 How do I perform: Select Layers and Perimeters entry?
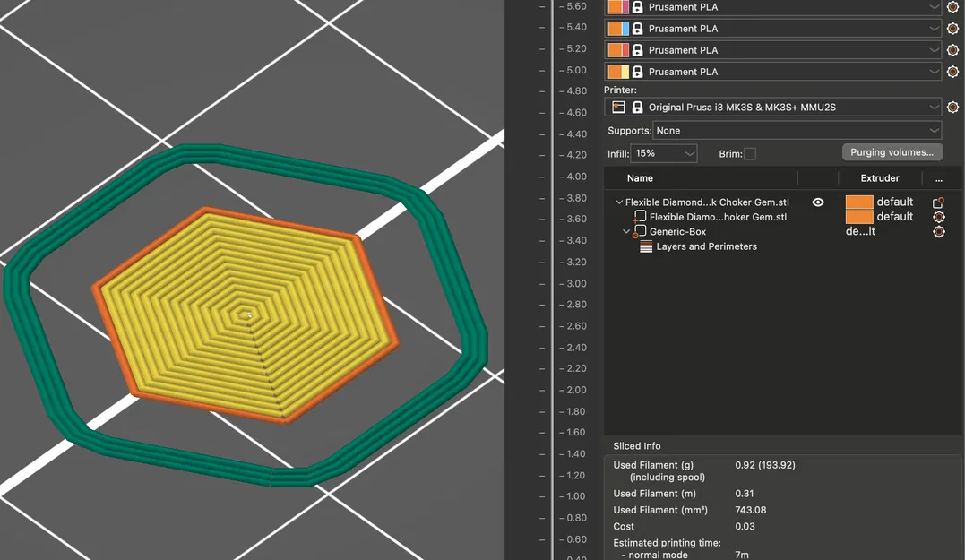point(707,246)
